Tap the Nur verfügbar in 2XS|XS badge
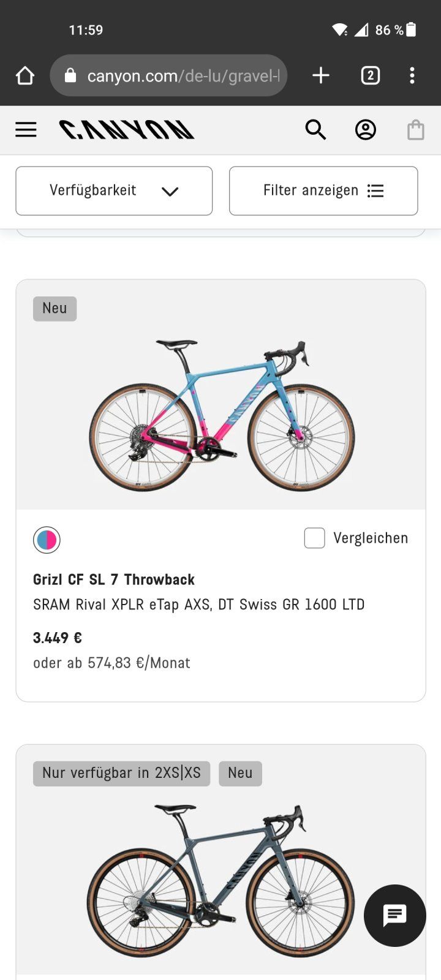This screenshot has width=441, height=980. (121, 773)
